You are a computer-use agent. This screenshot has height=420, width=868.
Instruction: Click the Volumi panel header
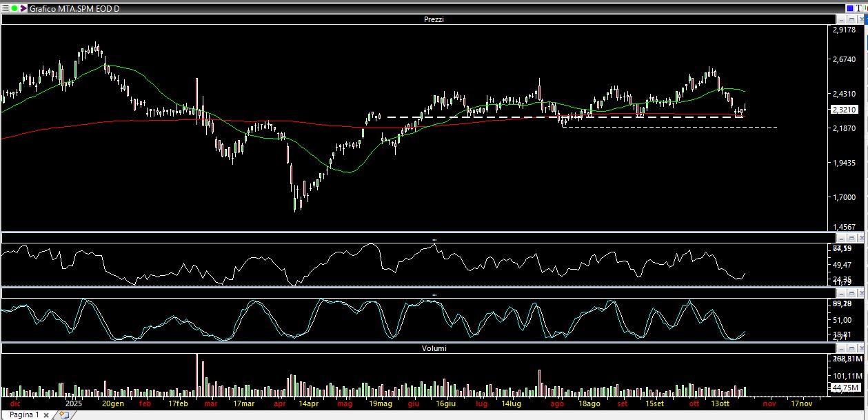(434, 348)
